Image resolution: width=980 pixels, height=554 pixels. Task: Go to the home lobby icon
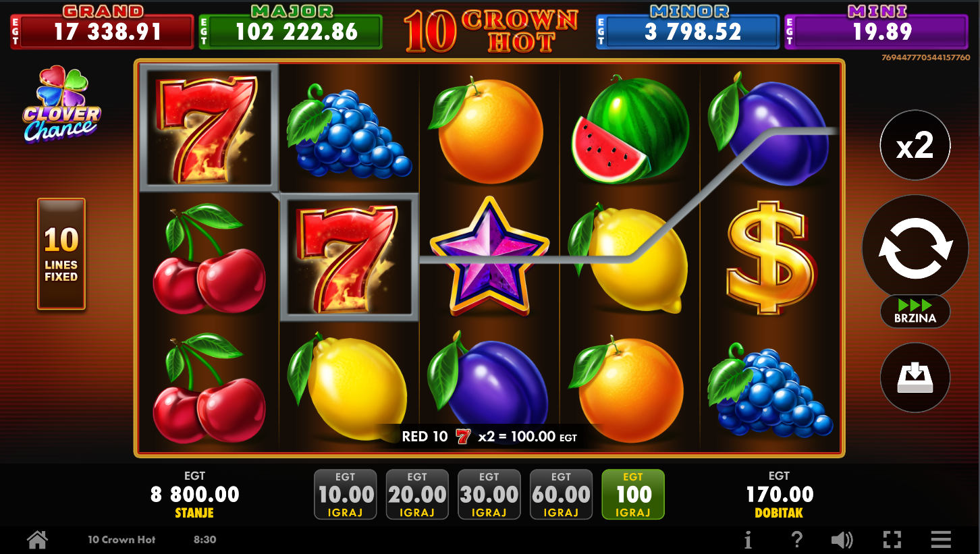click(37, 540)
